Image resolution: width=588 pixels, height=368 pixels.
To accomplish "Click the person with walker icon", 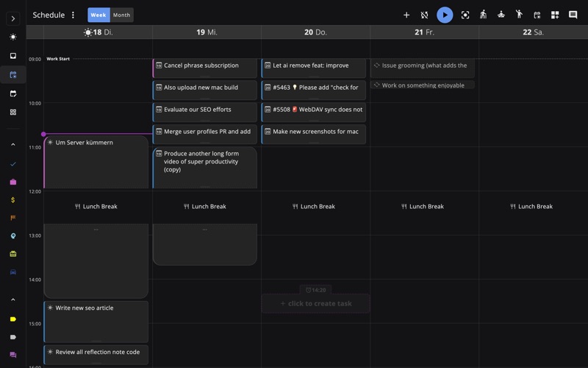I will [x=484, y=15].
